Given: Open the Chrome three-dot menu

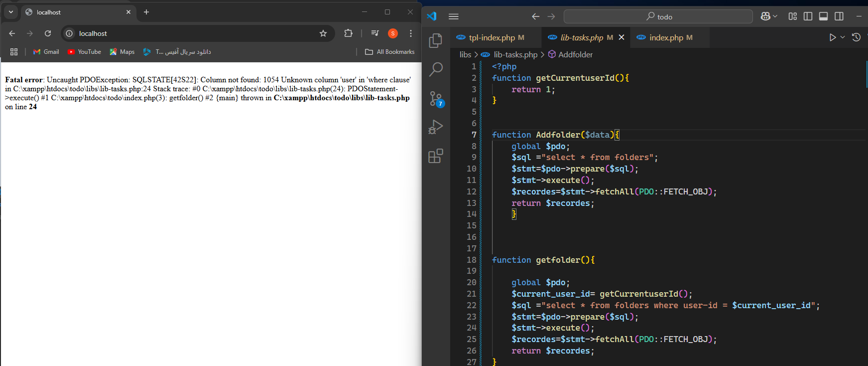Looking at the screenshot, I should pyautogui.click(x=411, y=33).
